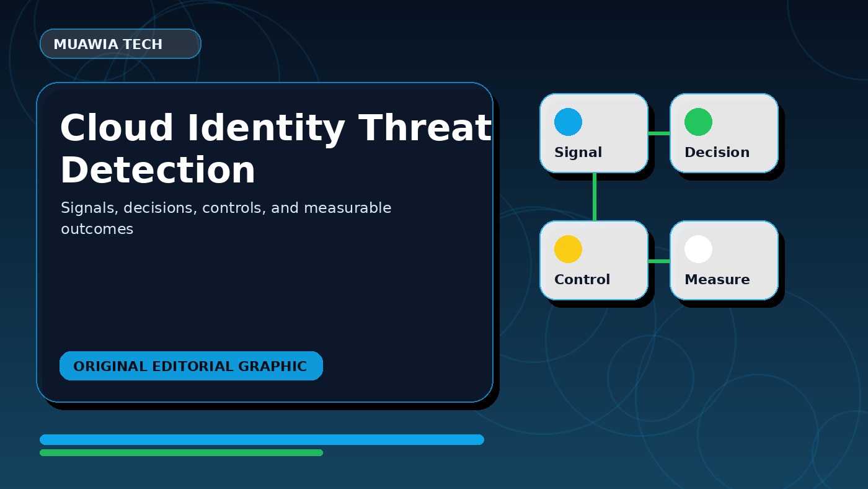Select the Measure card label
The height and width of the screenshot is (489, 868).
(x=717, y=280)
